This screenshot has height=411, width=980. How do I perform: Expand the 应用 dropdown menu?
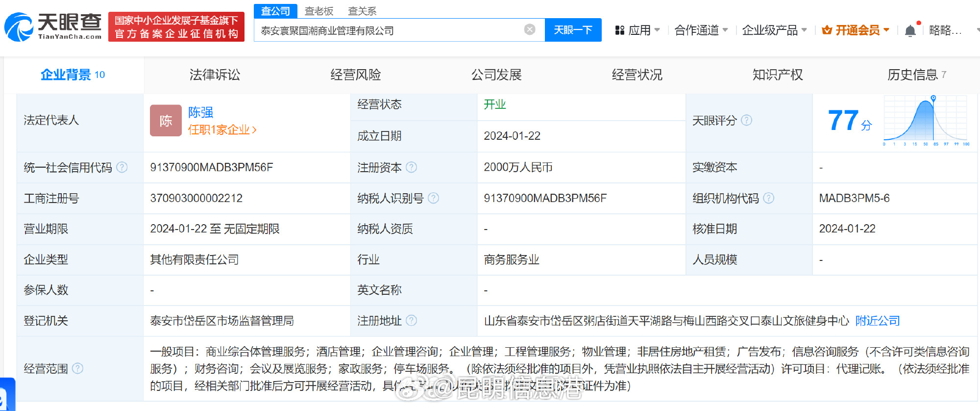[657, 30]
